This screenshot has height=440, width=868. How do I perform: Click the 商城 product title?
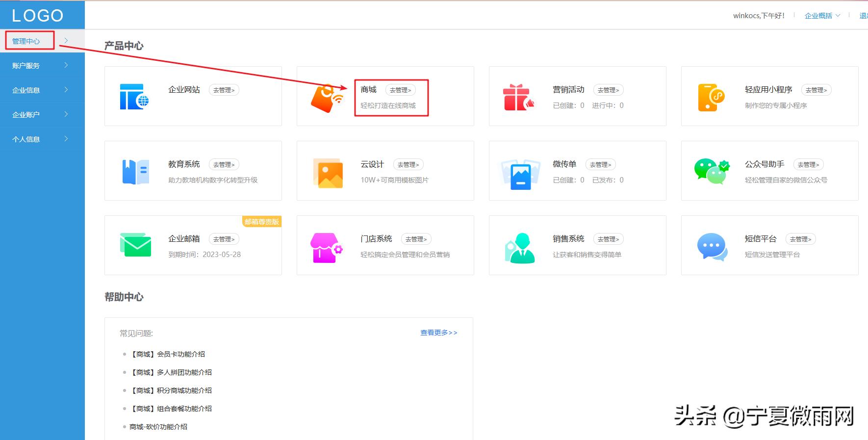pos(368,90)
